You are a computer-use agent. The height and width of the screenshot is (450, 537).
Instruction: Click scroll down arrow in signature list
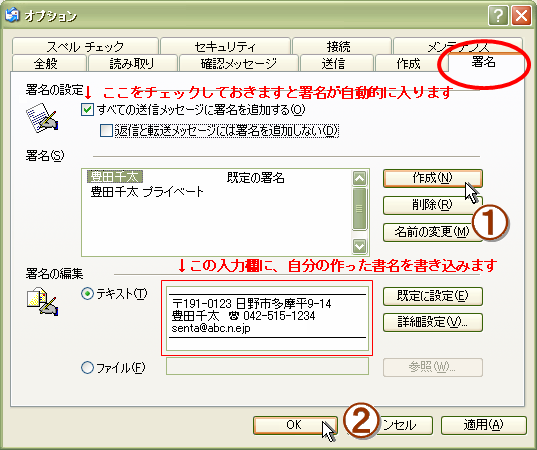click(x=359, y=246)
